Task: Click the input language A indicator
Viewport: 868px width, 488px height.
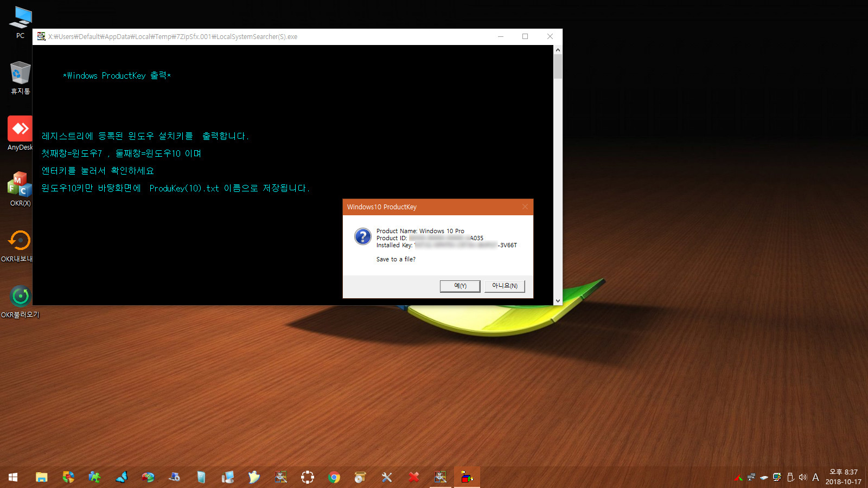Action: click(815, 477)
